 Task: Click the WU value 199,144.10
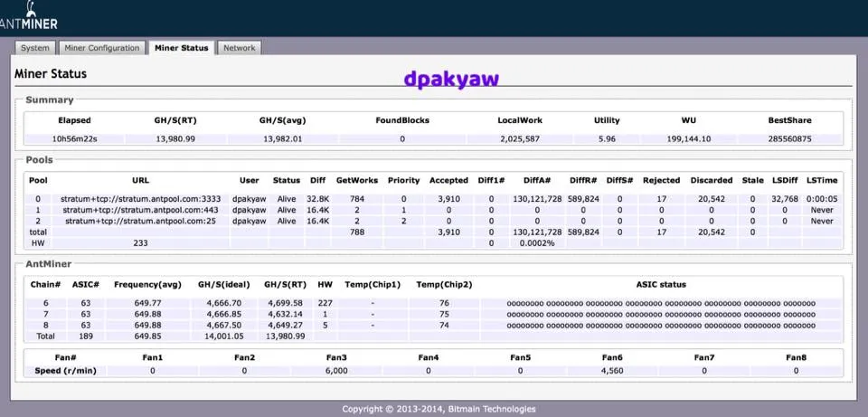(689, 139)
